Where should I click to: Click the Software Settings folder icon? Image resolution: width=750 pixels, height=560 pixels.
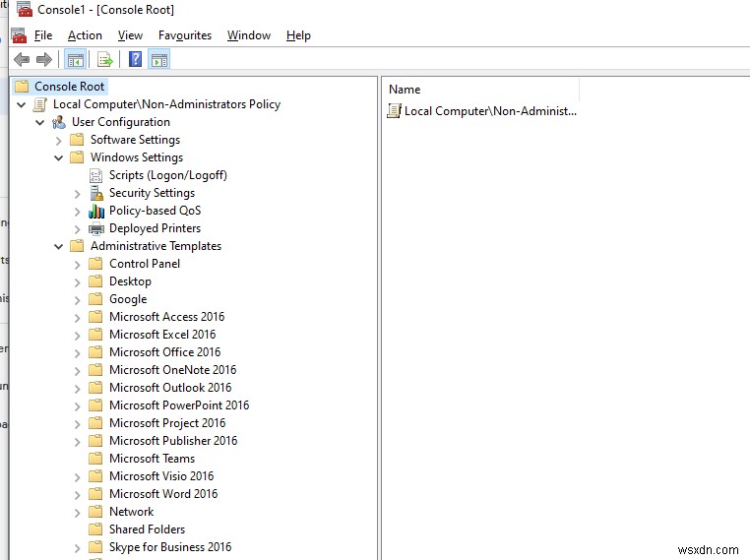[x=77, y=140]
